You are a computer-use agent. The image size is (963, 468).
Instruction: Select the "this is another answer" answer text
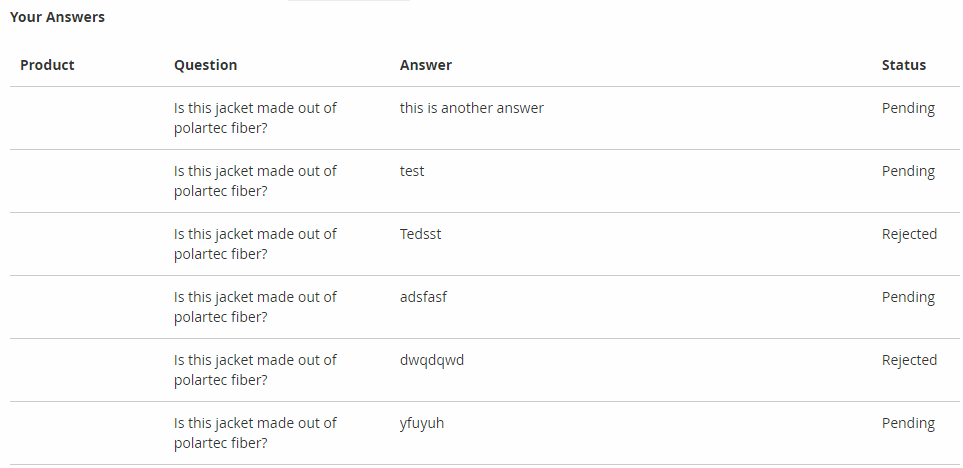471,108
